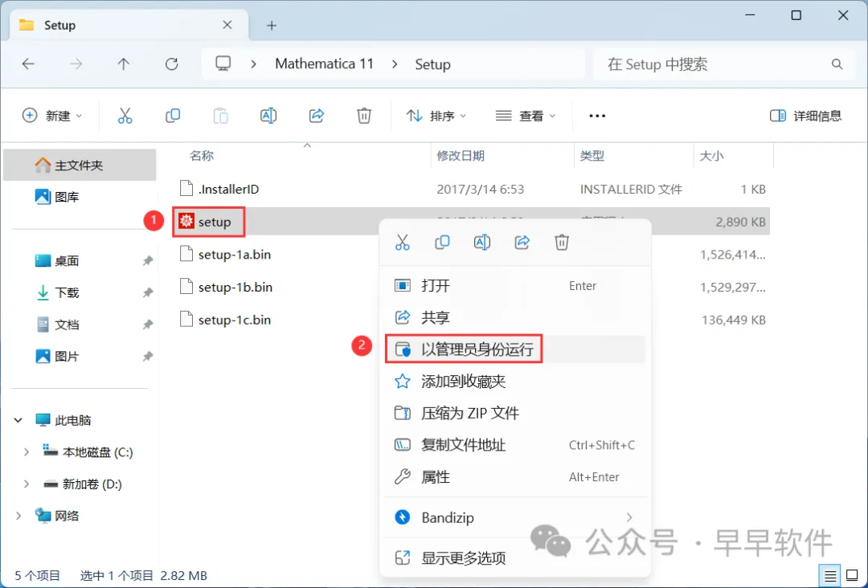This screenshot has width=868, height=588.
Task: Choose 打开 from context menu
Action: (515, 286)
